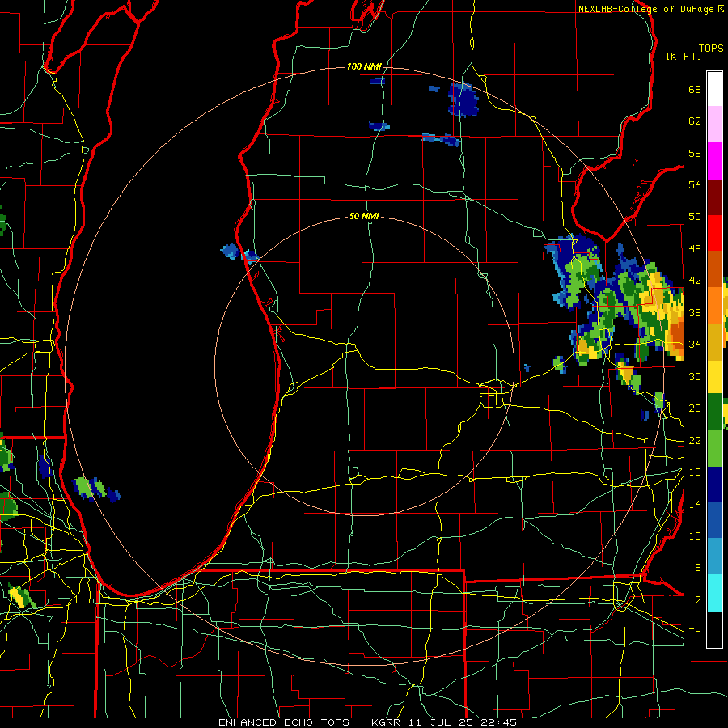Select the "34" legend value
Image resolution: width=728 pixels, height=728 pixels.
click(x=695, y=345)
